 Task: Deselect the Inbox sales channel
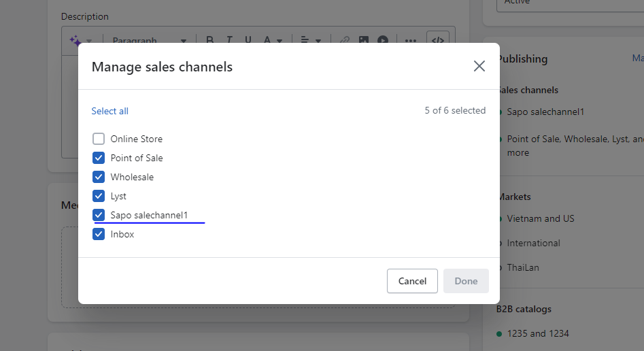[99, 234]
